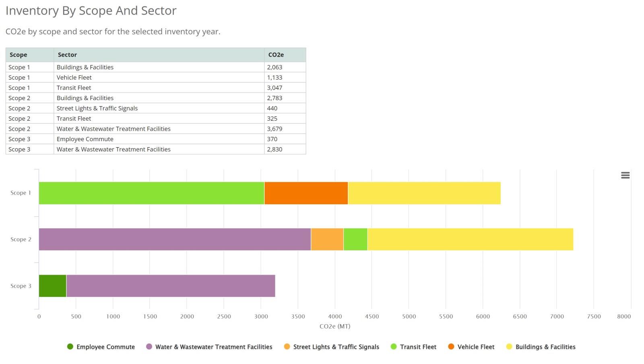644x364 pixels.
Task: Click the 3,047 CO2e value cell
Action: click(x=285, y=88)
